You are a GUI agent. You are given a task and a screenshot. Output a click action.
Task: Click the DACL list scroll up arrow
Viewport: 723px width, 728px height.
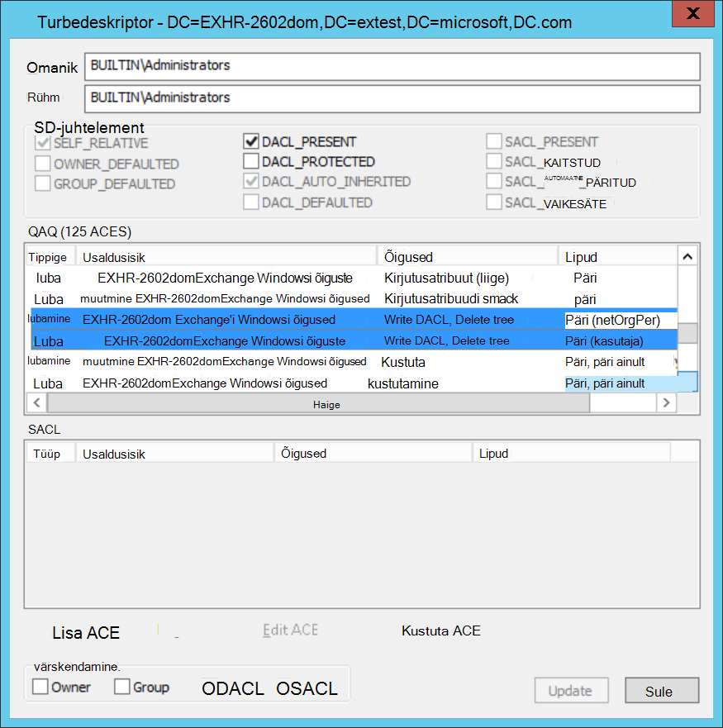coord(687,256)
